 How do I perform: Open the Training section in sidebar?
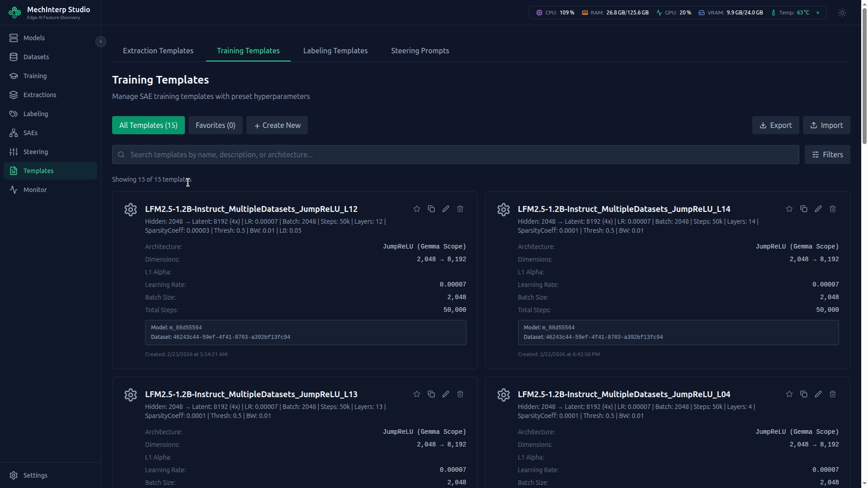(50, 76)
